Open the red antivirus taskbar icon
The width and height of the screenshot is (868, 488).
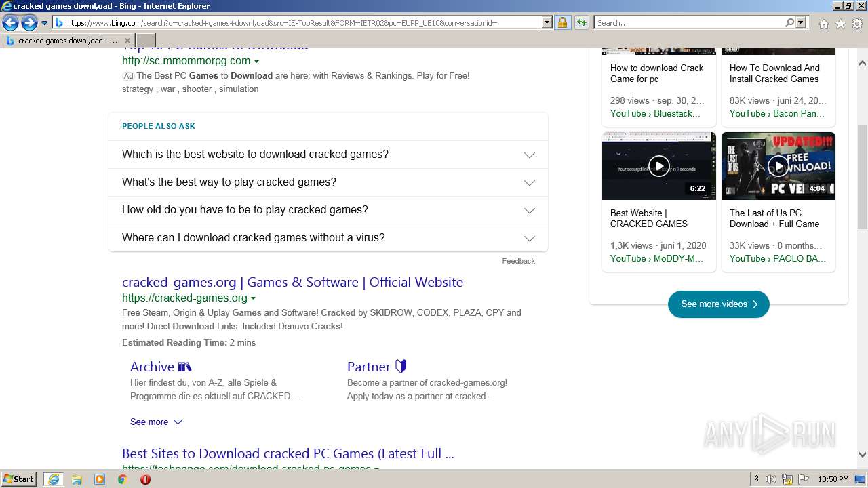click(x=145, y=479)
